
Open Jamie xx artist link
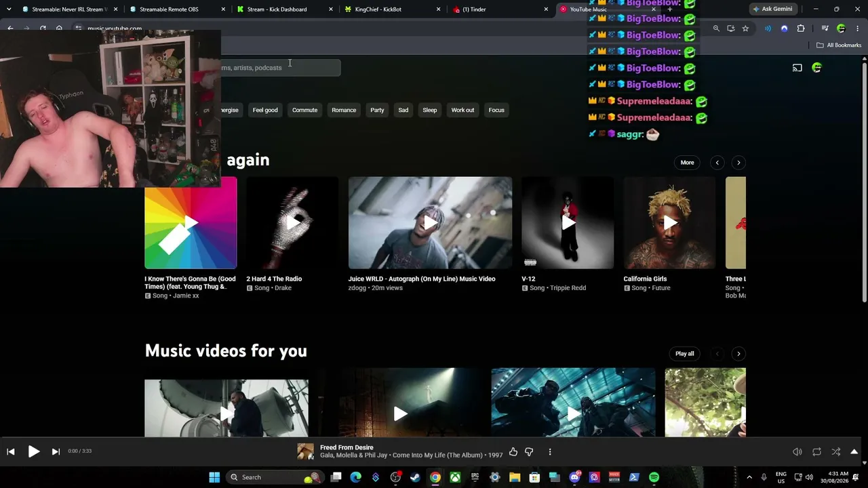click(186, 296)
